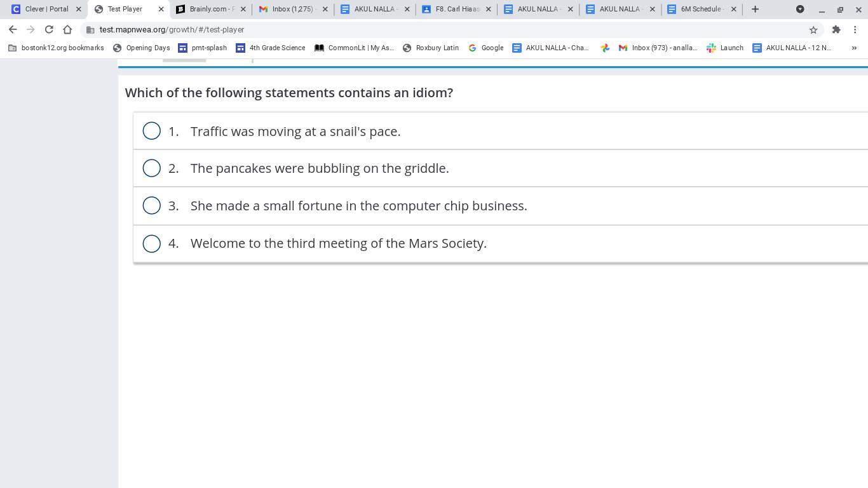This screenshot has height=488, width=868.
Task: Expand the hidden bookmarks overflow chevron
Action: pos(854,48)
